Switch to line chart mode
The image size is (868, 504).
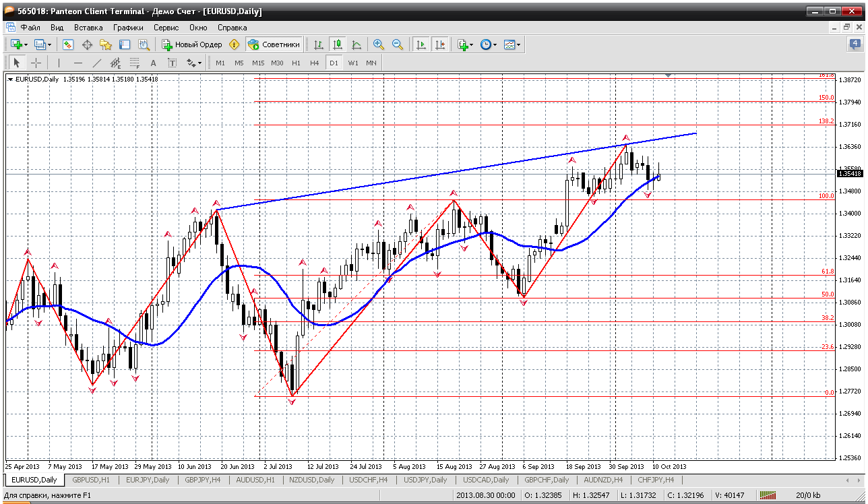(x=356, y=44)
